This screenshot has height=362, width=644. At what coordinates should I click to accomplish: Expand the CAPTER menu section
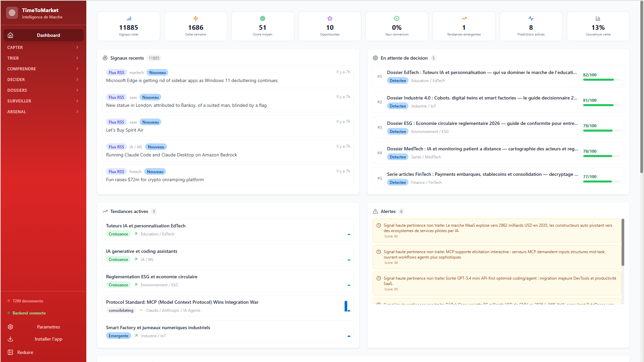click(x=43, y=47)
